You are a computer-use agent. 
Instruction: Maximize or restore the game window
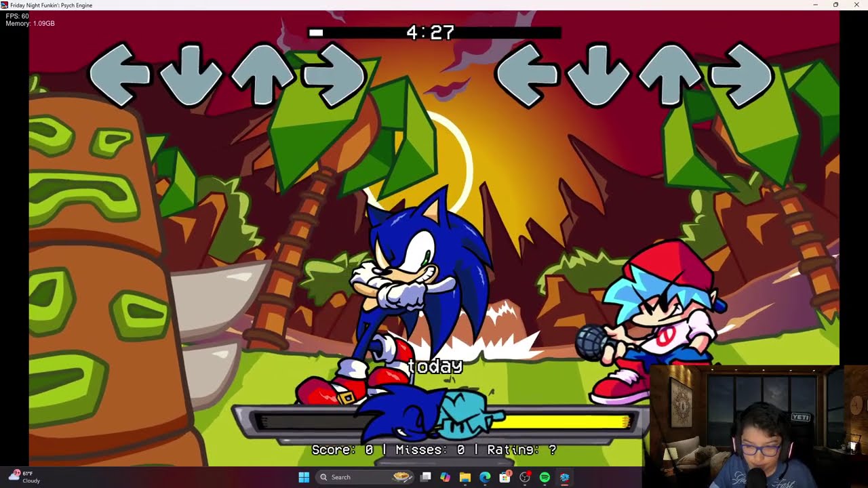pos(835,5)
